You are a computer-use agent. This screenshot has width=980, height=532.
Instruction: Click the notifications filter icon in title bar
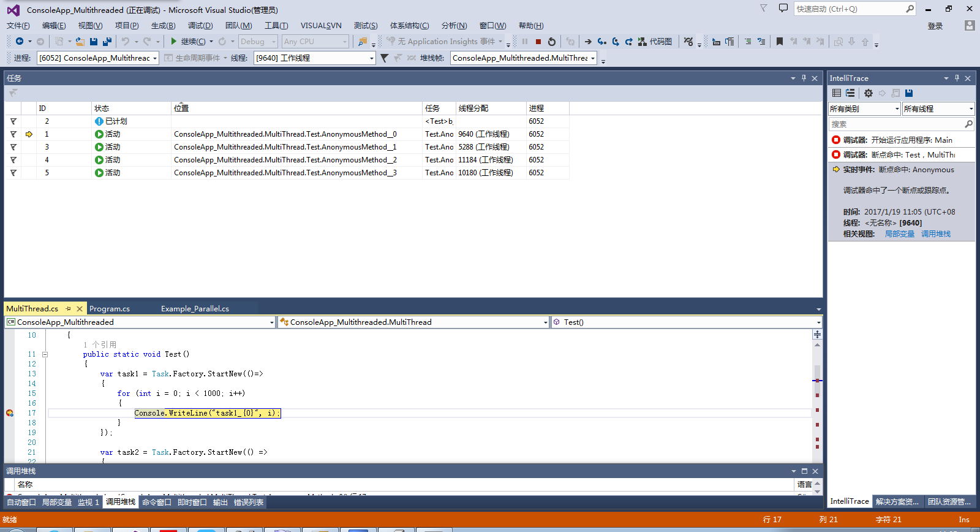[763, 8]
